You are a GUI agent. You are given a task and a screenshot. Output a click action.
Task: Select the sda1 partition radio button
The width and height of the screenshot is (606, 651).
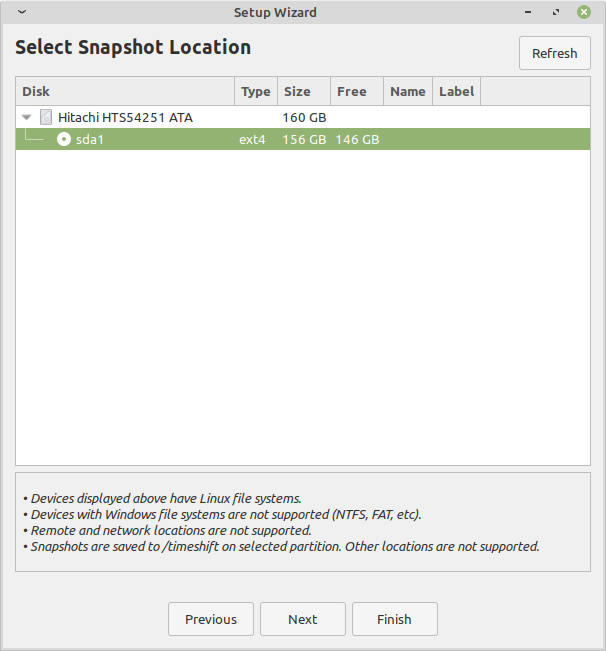(64, 139)
